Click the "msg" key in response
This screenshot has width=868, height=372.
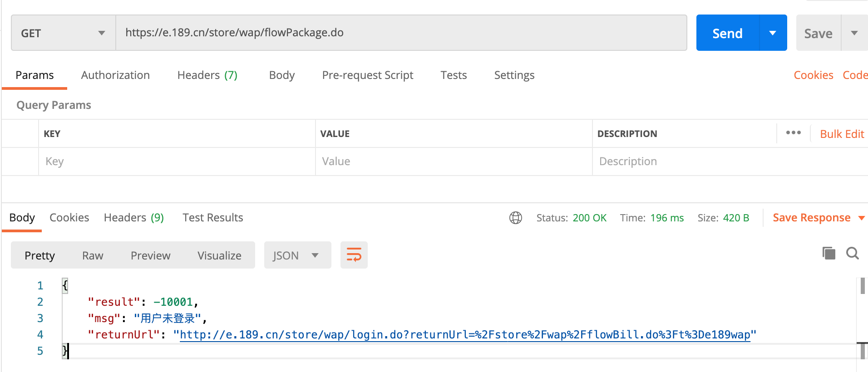coord(104,318)
